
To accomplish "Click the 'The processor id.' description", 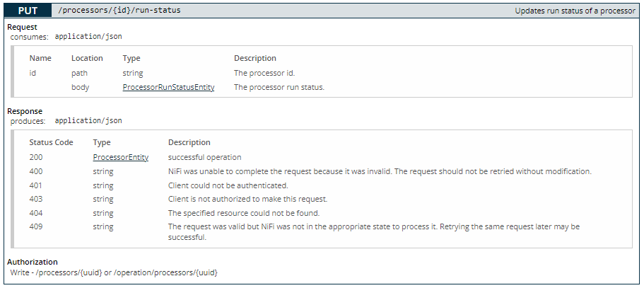I will coord(264,73).
